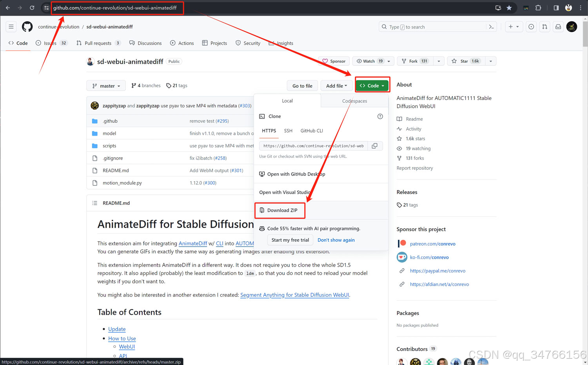Viewport: 588px width, 365px height.
Task: Select the Local tab
Action: tap(287, 101)
